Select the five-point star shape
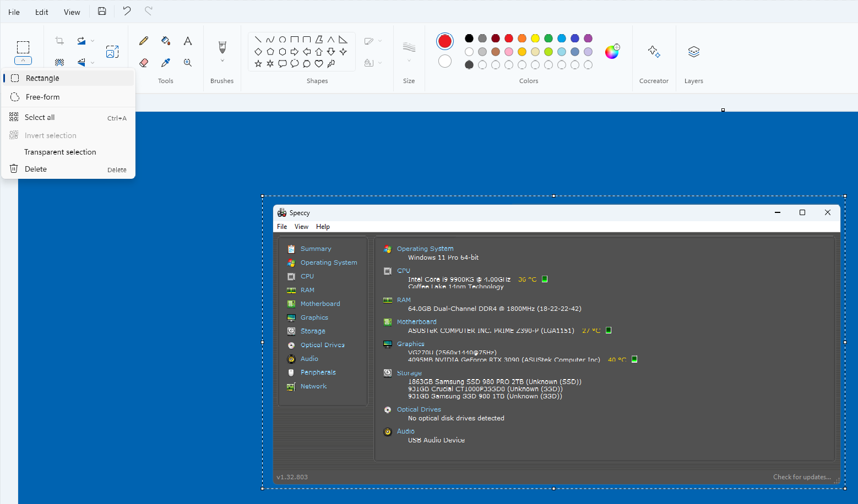 click(258, 64)
